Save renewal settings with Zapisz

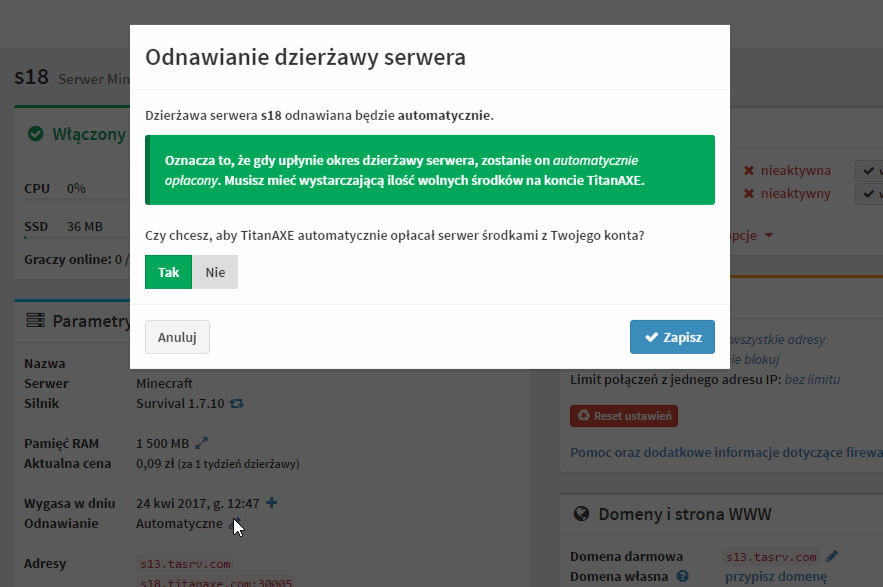pos(672,337)
